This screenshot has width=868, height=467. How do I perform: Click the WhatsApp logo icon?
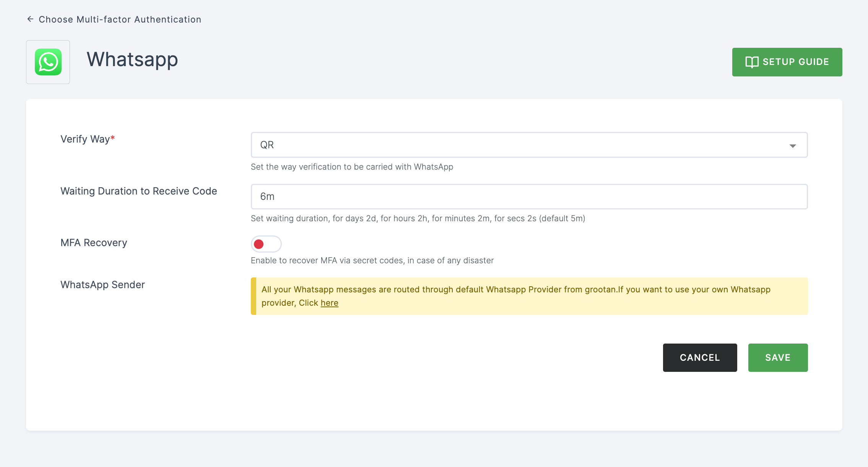48,62
